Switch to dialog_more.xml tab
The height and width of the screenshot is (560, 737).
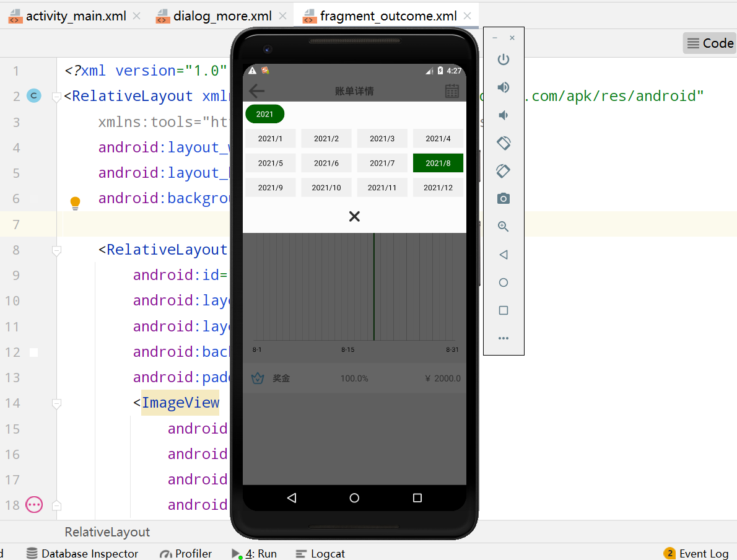(x=222, y=16)
